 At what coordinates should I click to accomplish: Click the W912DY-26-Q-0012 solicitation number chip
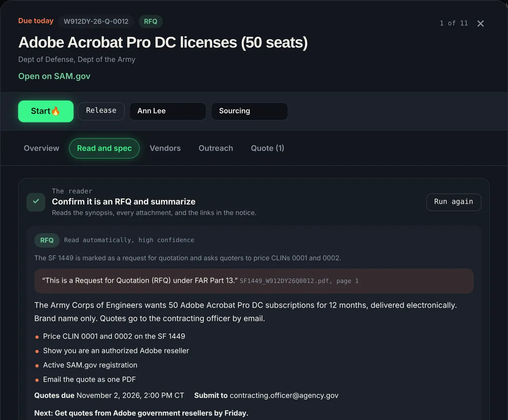pos(96,21)
